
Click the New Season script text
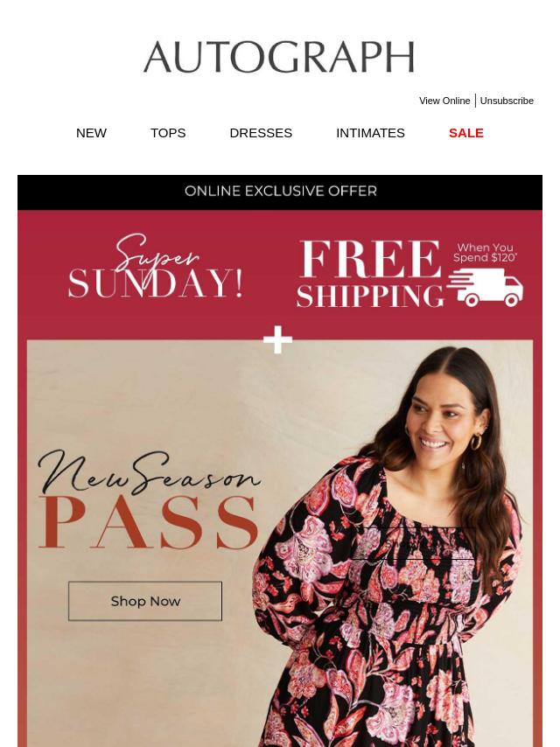149,473
